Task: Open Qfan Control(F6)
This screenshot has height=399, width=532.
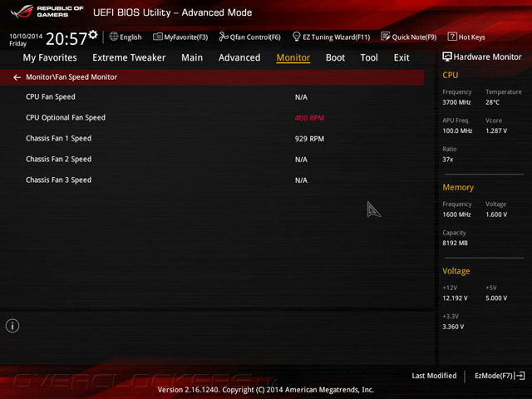Action: coord(249,37)
